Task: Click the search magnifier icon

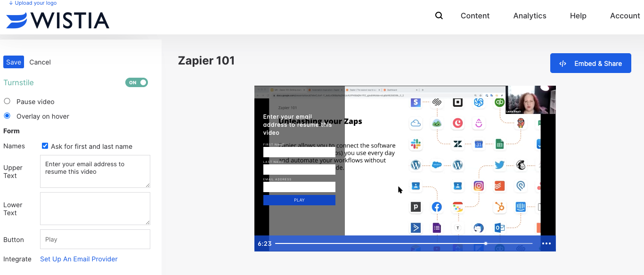Action: coord(439,16)
